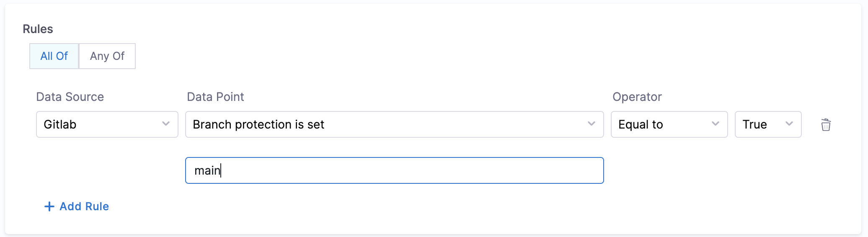The image size is (868, 237).
Task: Expand the Branch protection is set dropdown
Action: (x=394, y=124)
